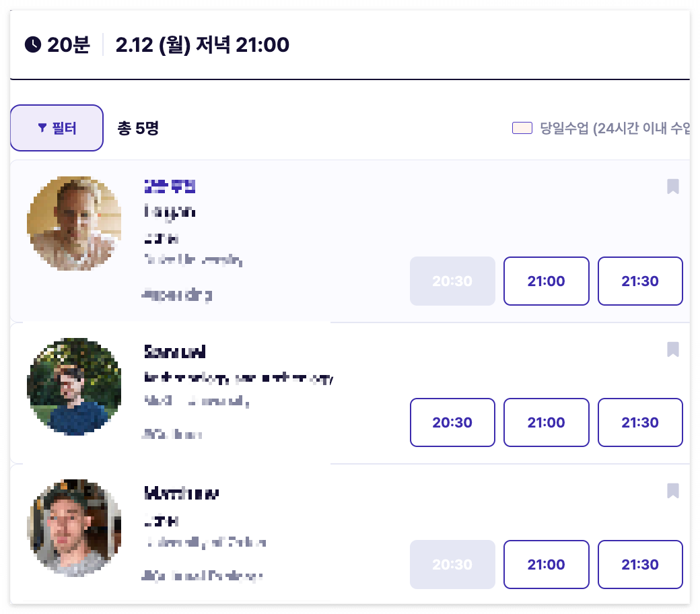Image resolution: width=700 pixels, height=614 pixels.
Task: Bookmark tutor Matthew
Action: point(673,491)
